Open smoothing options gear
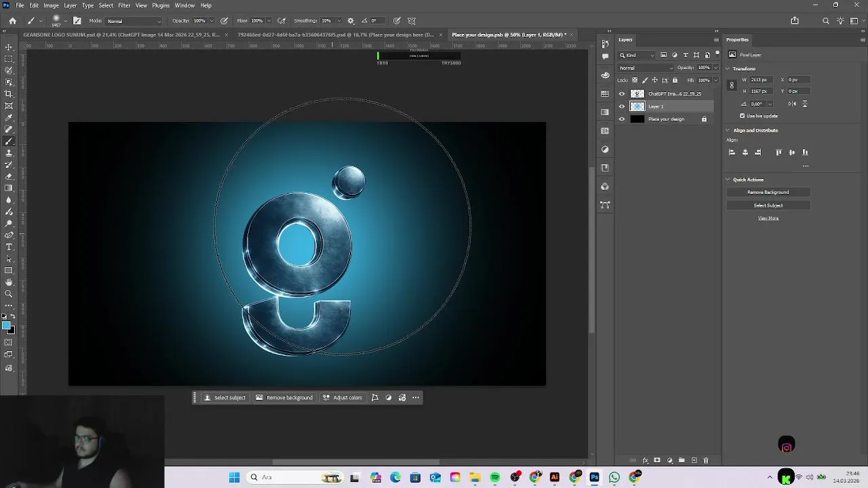Screen dimensions: 868x488 click(x=351, y=21)
